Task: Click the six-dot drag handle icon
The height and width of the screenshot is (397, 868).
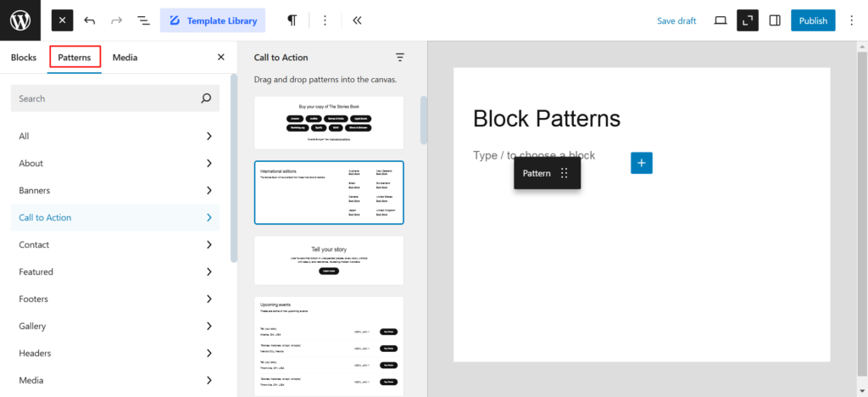Action: [564, 173]
